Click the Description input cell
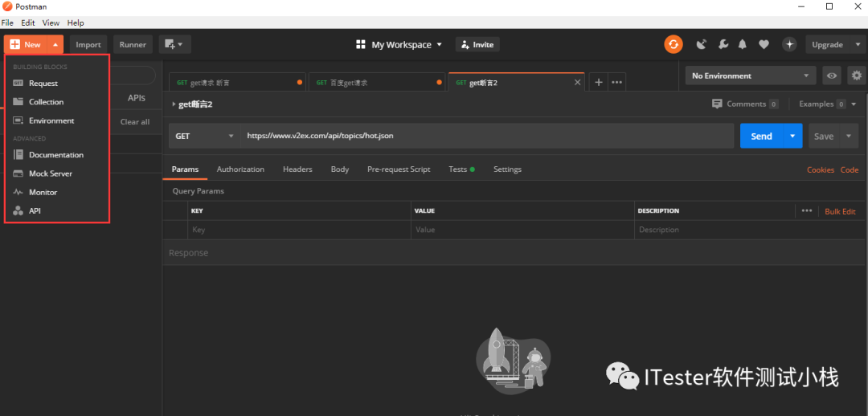This screenshot has width=868, height=416. click(x=751, y=230)
